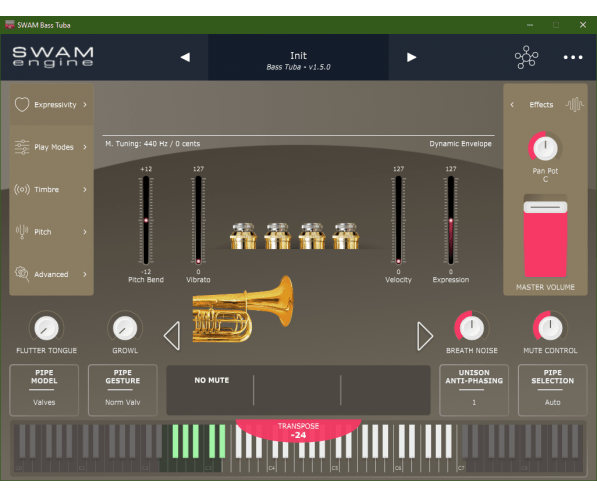
Task: Click the bass tuba instrument image
Action: pyautogui.click(x=243, y=309)
